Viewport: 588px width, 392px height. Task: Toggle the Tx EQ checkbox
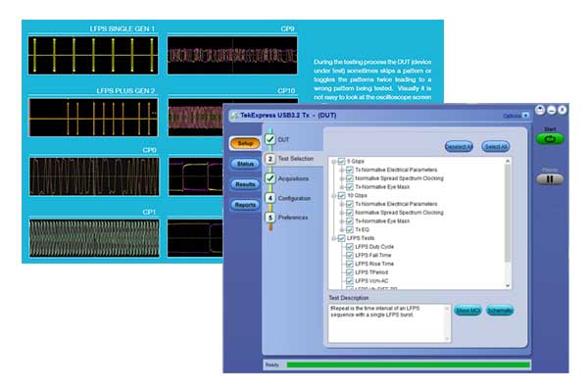tap(349, 229)
